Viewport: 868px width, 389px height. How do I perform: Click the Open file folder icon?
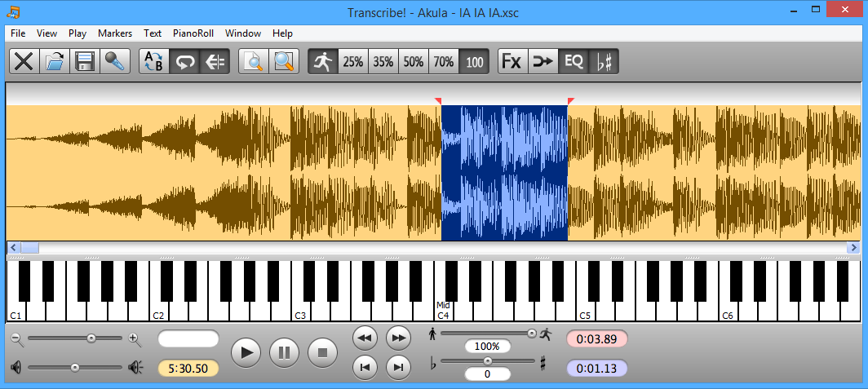point(55,62)
